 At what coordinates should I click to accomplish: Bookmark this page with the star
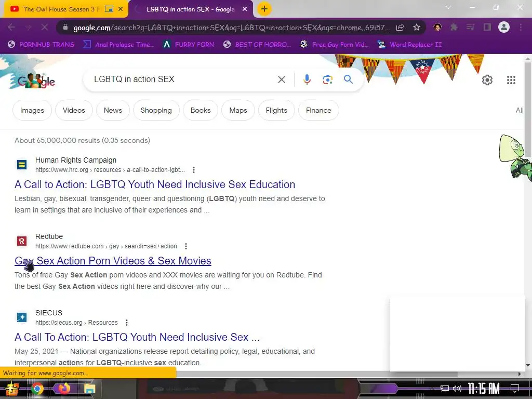[x=417, y=27]
